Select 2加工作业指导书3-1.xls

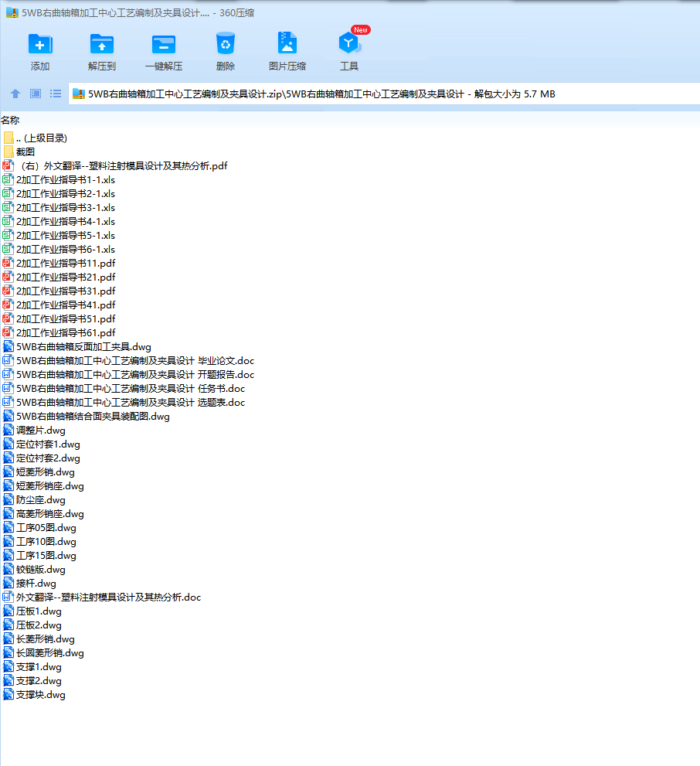59,208
